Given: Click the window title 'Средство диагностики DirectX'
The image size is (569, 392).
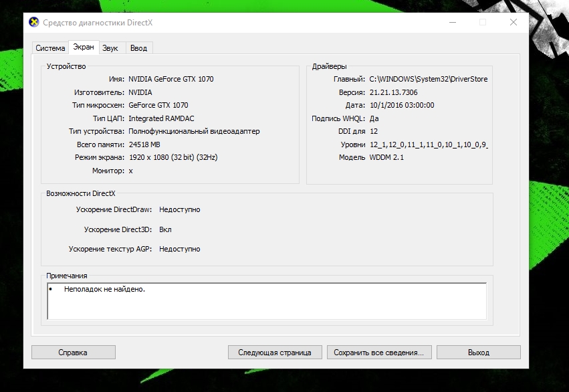Looking at the screenshot, I should (x=98, y=23).
